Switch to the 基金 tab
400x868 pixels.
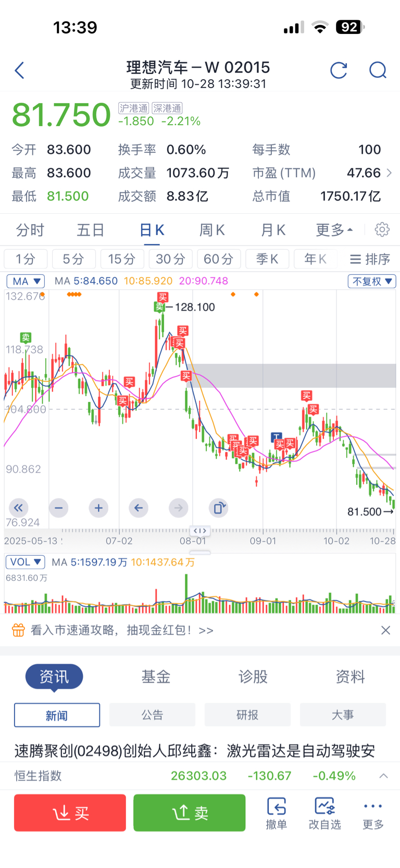click(x=156, y=677)
